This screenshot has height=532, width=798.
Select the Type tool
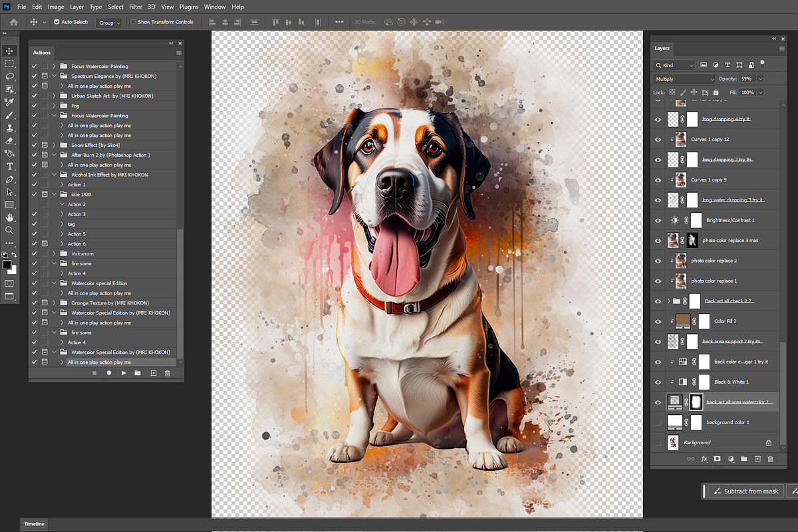[x=9, y=166]
